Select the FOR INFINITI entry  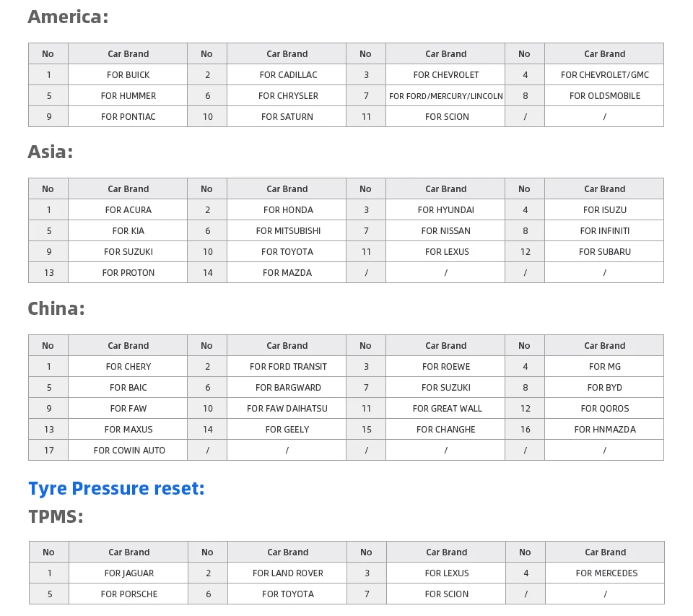[x=604, y=230]
